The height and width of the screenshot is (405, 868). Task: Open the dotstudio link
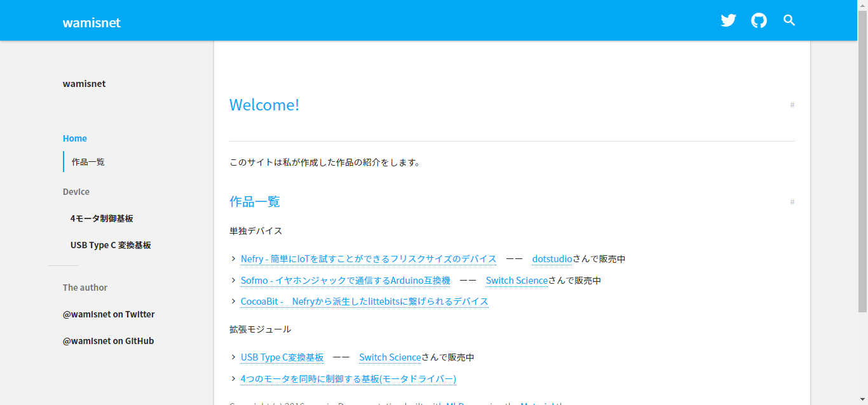pyautogui.click(x=552, y=259)
